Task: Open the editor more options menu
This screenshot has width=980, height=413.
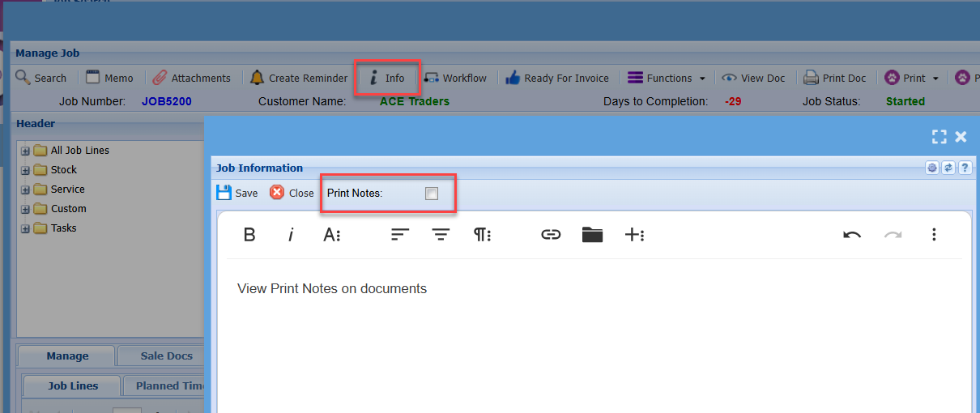Action: coord(934,235)
